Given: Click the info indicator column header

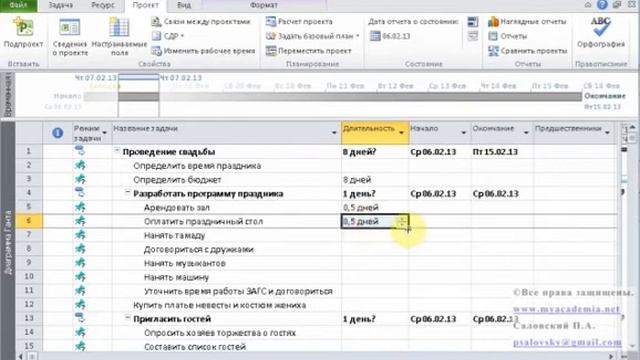Looking at the screenshot, I should [x=58, y=133].
